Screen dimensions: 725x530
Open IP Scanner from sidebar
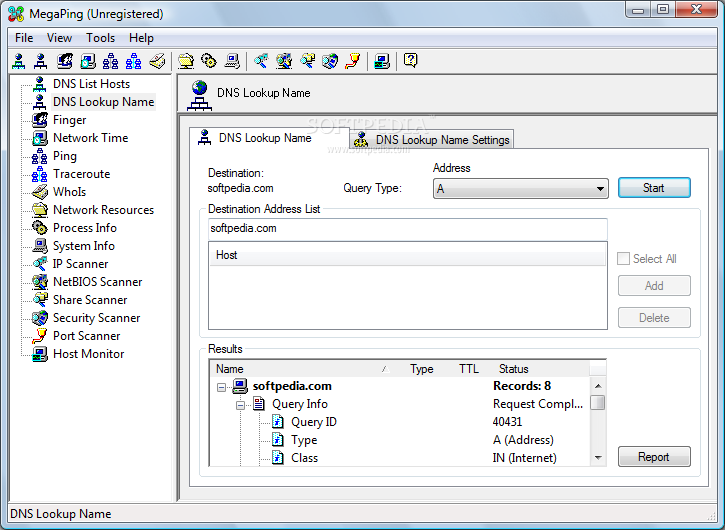[x=80, y=264]
